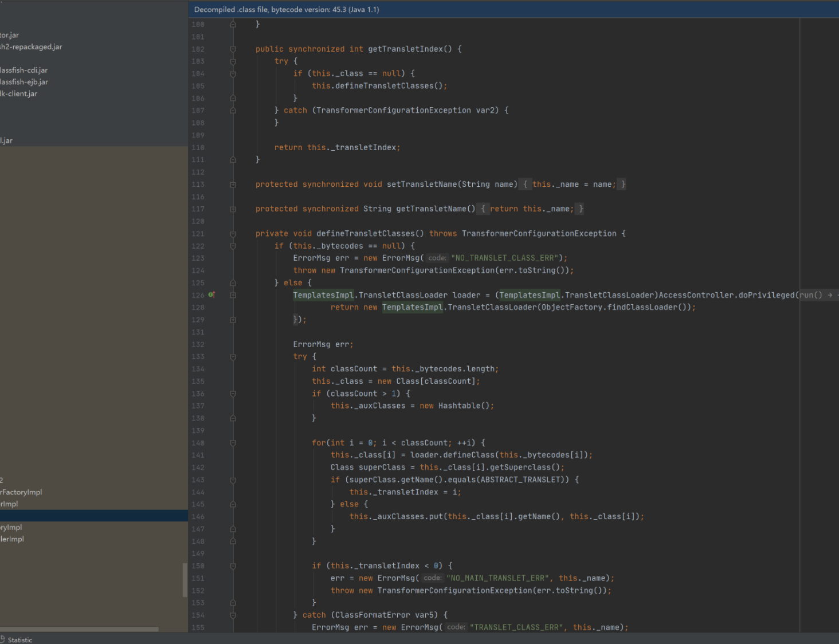Open the Statistic tool window
This screenshot has height=644, width=839.
(16, 640)
